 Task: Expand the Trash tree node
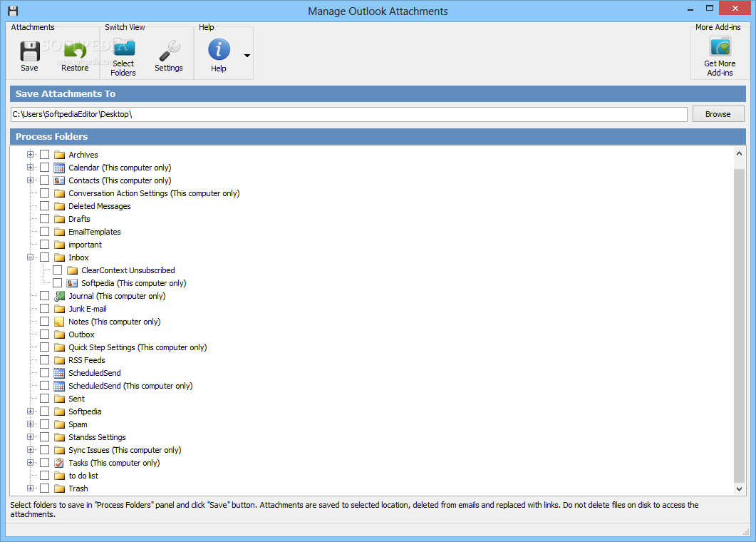point(31,489)
